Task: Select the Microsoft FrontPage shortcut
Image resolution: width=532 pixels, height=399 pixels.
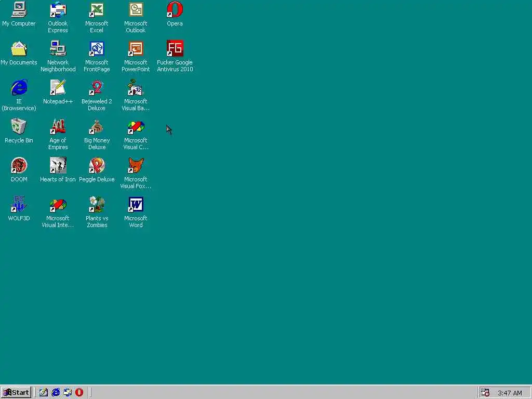Action: coord(97,57)
